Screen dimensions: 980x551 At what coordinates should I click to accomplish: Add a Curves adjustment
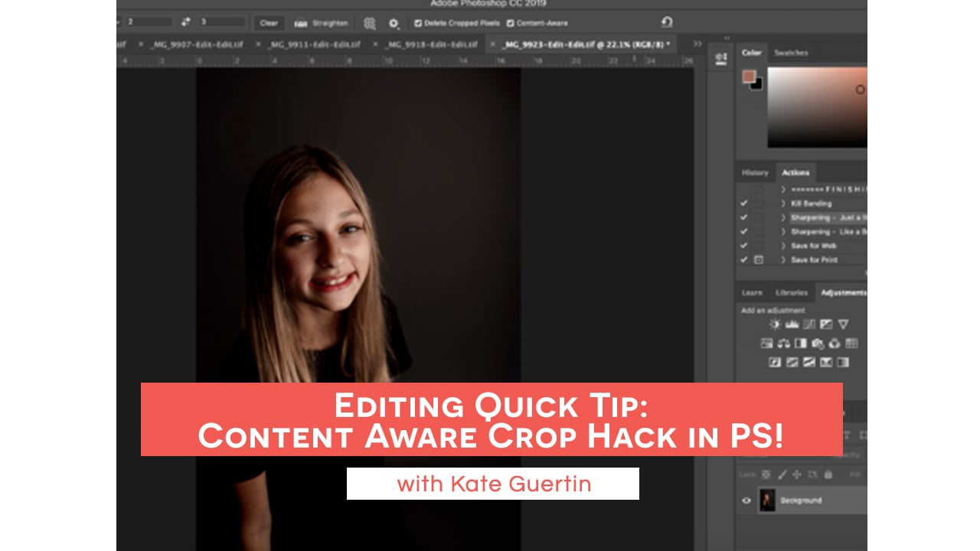(x=808, y=324)
